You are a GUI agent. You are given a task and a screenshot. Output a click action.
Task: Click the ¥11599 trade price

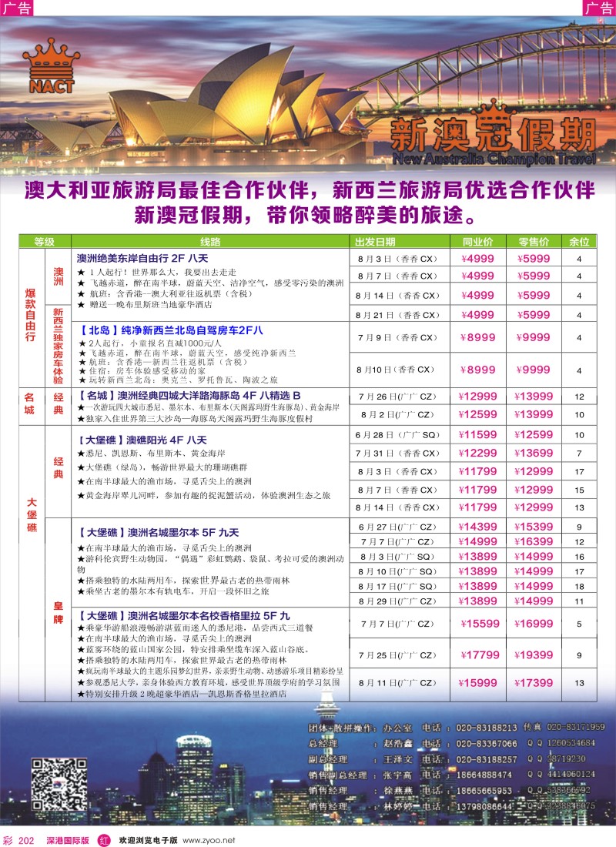(477, 434)
